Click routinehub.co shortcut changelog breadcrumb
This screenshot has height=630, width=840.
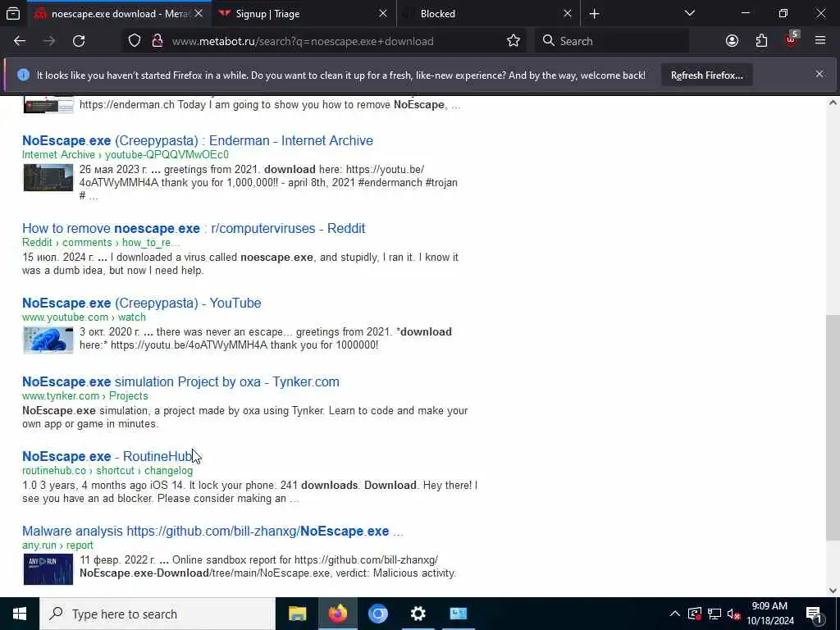point(107,470)
